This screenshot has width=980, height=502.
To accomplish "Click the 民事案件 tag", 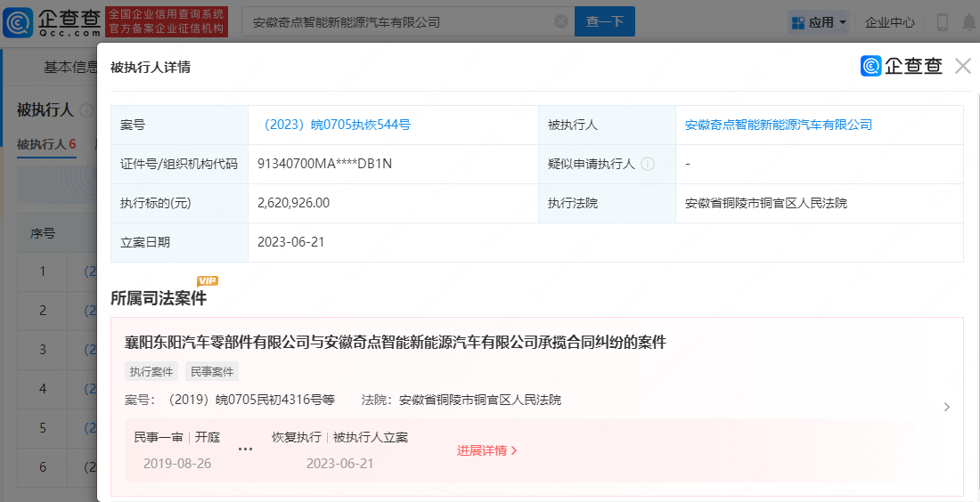I will [212, 371].
